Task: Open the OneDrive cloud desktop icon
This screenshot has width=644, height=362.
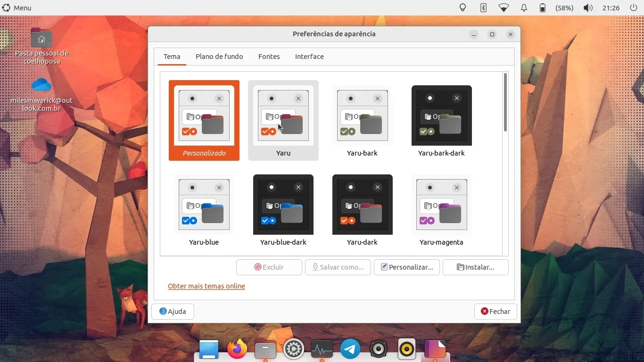Action: click(41, 85)
